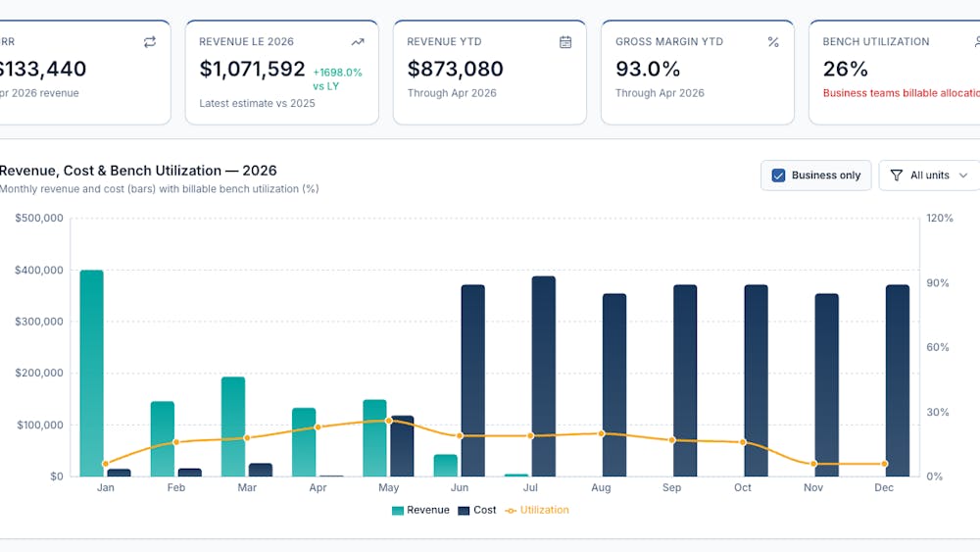980x552 pixels.
Task: Click the people icon on Bench Utilization card
Action: tap(977, 42)
